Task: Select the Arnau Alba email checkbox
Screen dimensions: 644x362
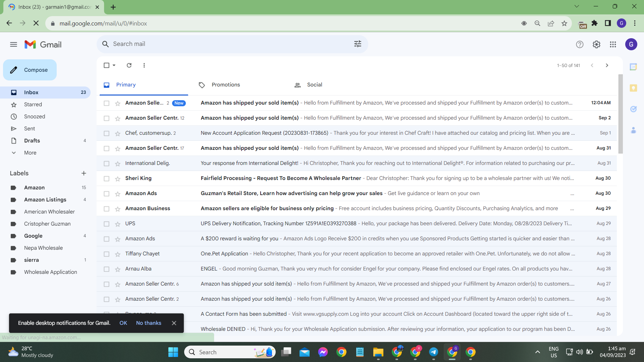Action: pos(107,269)
